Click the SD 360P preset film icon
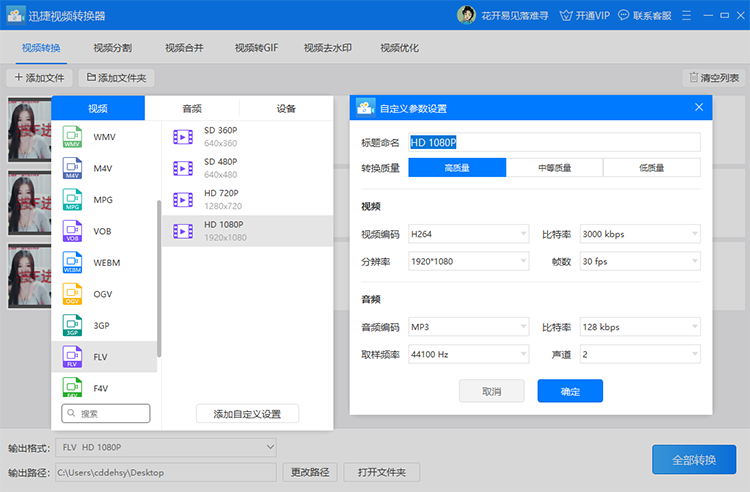This screenshot has height=492, width=750. pos(183,137)
